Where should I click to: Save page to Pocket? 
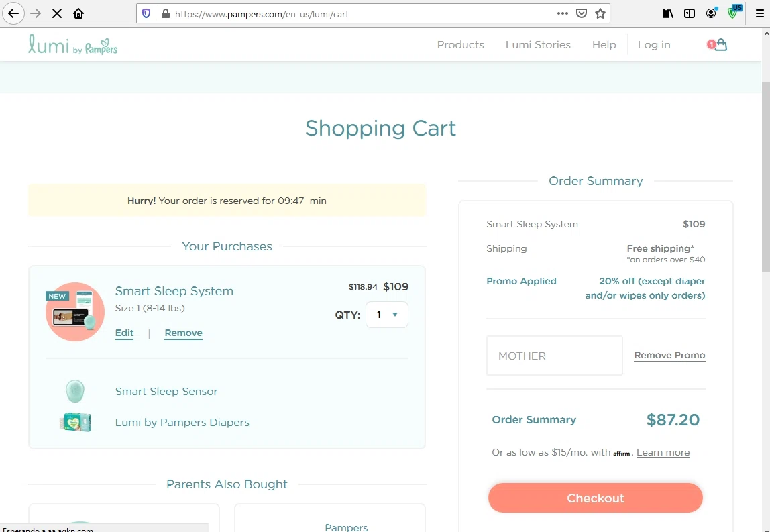point(582,14)
